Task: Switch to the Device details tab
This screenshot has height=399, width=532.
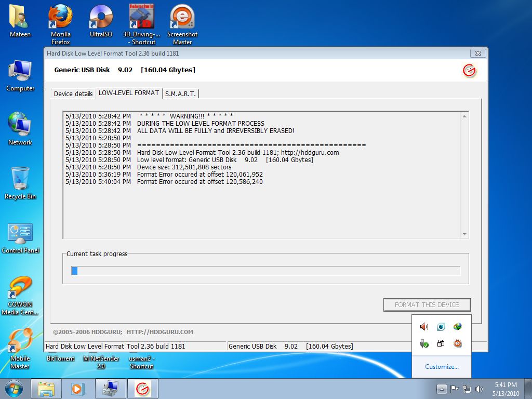Action: pyautogui.click(x=73, y=94)
